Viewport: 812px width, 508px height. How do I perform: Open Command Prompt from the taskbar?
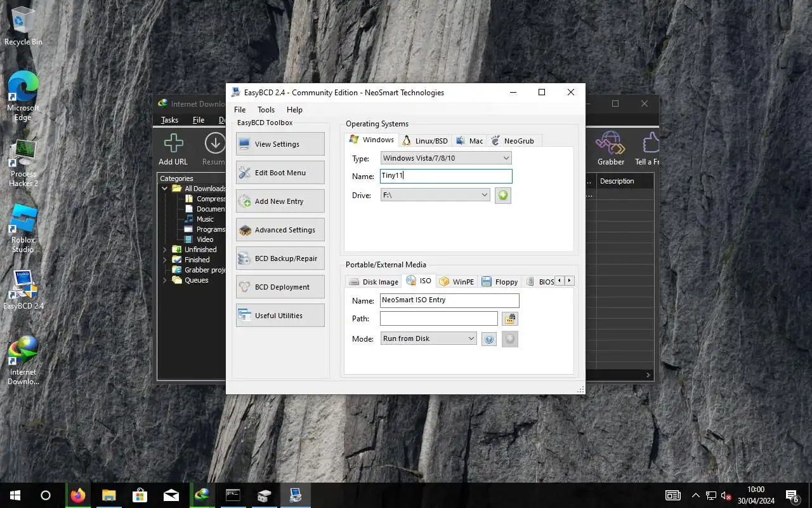tap(233, 495)
